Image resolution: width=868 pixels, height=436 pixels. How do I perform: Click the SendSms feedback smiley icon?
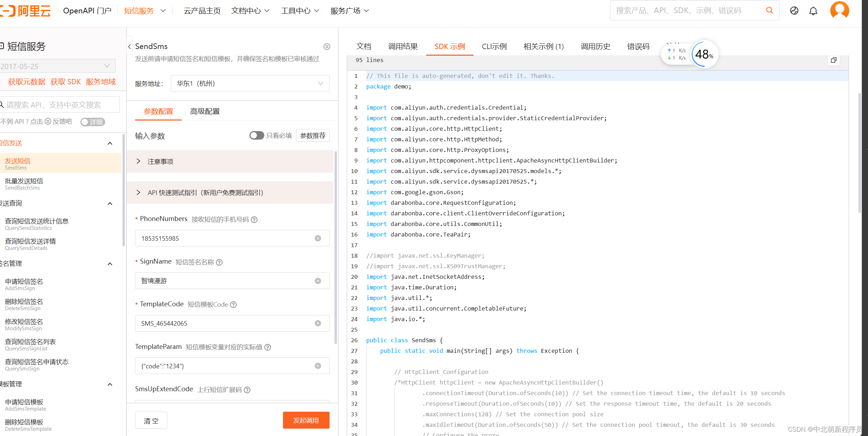pyautogui.click(x=327, y=47)
